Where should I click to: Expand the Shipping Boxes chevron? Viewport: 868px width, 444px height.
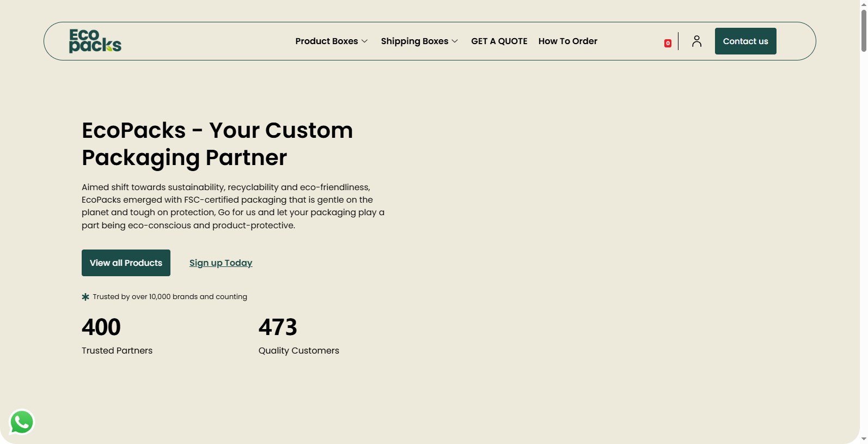pyautogui.click(x=455, y=41)
